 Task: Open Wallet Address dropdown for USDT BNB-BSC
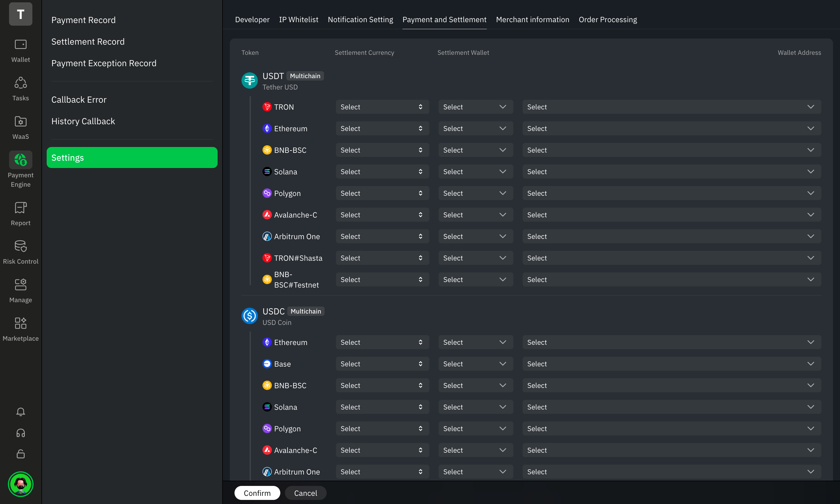click(672, 150)
